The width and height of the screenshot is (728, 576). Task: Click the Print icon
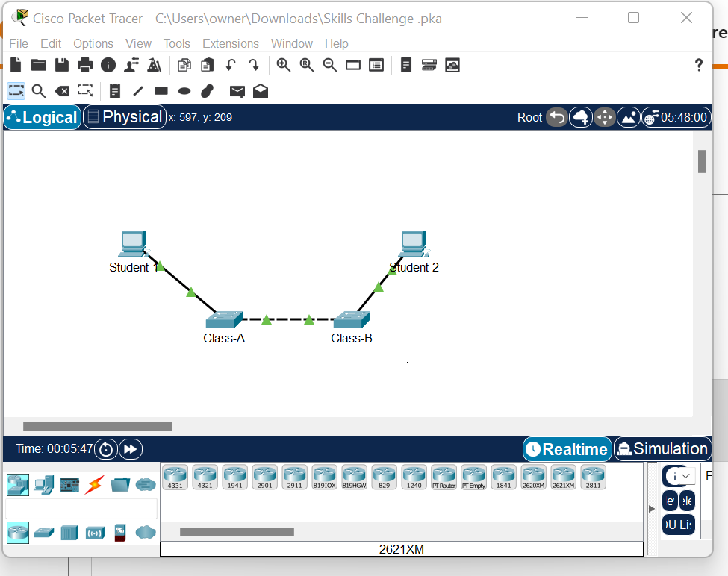85,65
